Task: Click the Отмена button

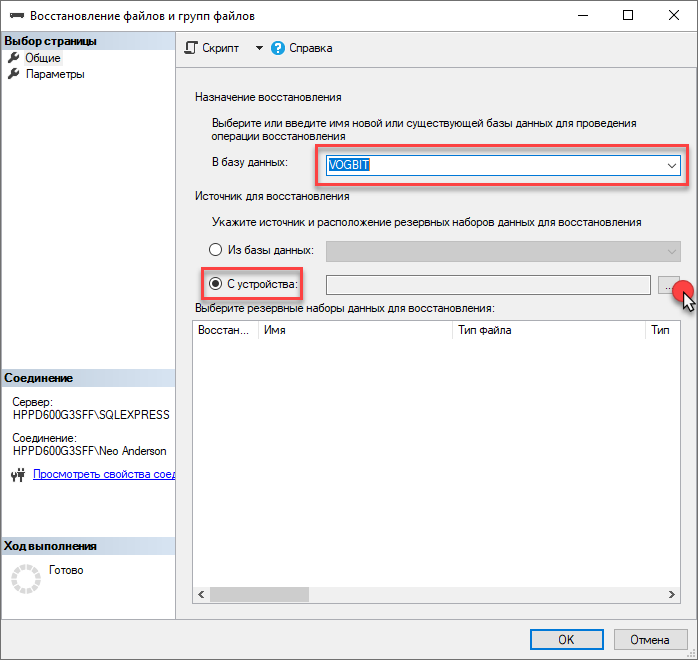Action: coord(649,640)
